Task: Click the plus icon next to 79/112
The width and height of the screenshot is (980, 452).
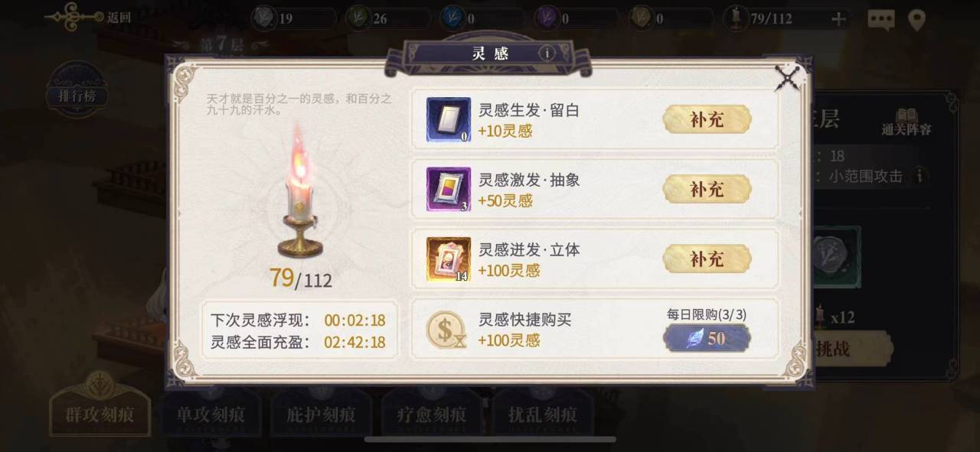Action: pos(838,19)
